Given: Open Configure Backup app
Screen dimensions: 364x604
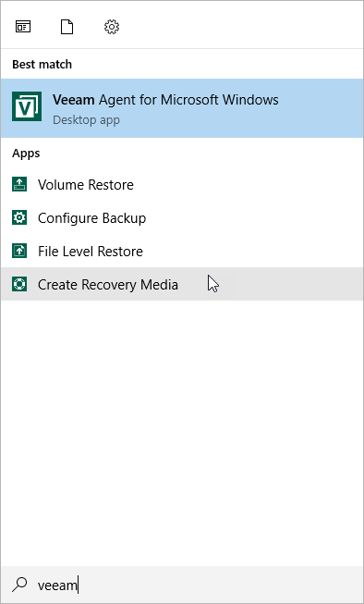Looking at the screenshot, I should click(182, 218).
